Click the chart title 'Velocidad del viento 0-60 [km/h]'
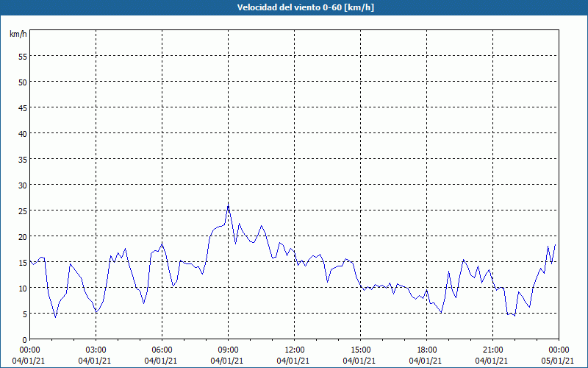 [x=306, y=7]
